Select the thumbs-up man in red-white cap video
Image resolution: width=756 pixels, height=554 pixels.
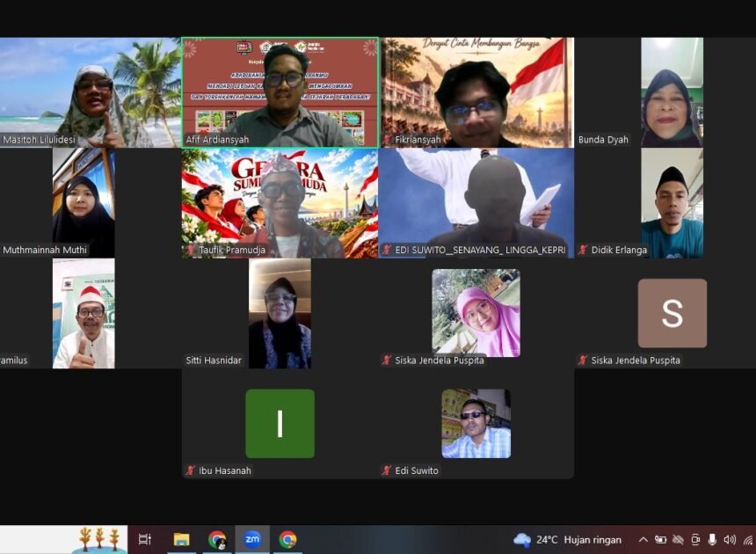click(x=84, y=313)
